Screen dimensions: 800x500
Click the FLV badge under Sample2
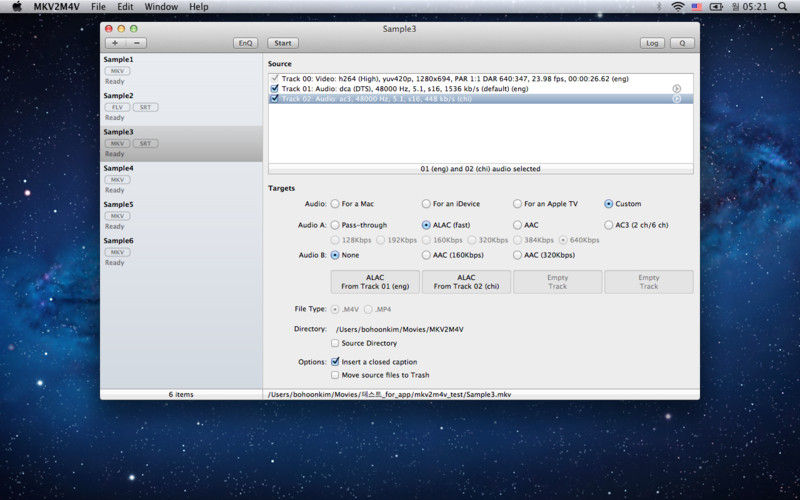tap(117, 107)
